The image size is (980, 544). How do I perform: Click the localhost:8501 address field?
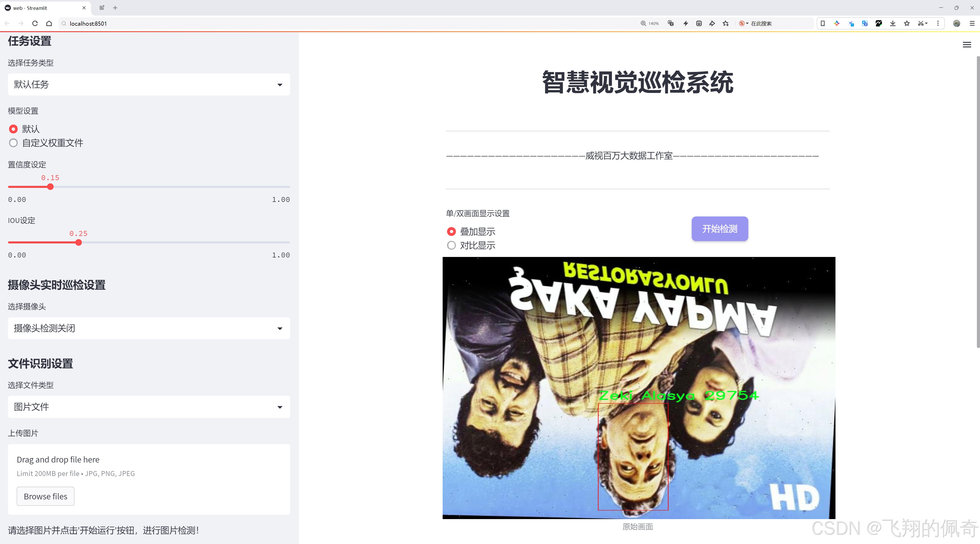(342, 24)
